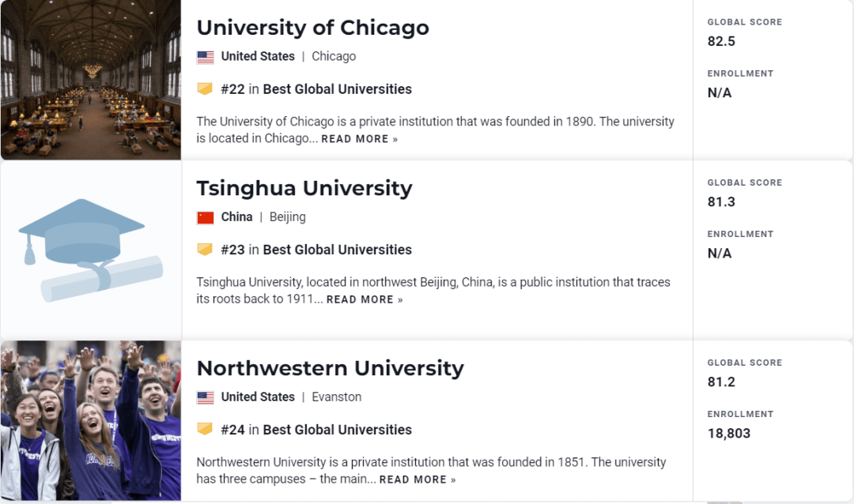The image size is (854, 504).
Task: Click the United States flag beside Northwestern University
Action: pyautogui.click(x=205, y=397)
